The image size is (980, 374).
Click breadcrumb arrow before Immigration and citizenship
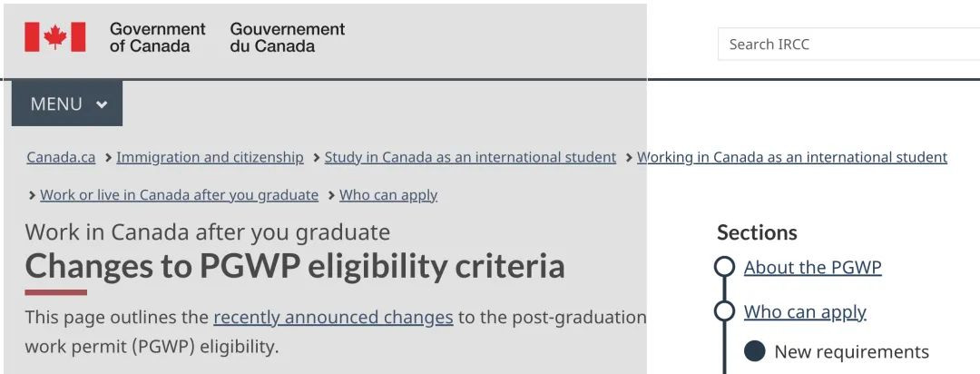109,158
